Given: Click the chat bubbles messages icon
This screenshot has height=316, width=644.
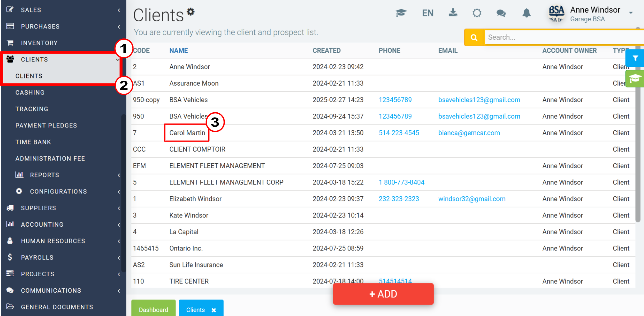Looking at the screenshot, I should coord(501,13).
